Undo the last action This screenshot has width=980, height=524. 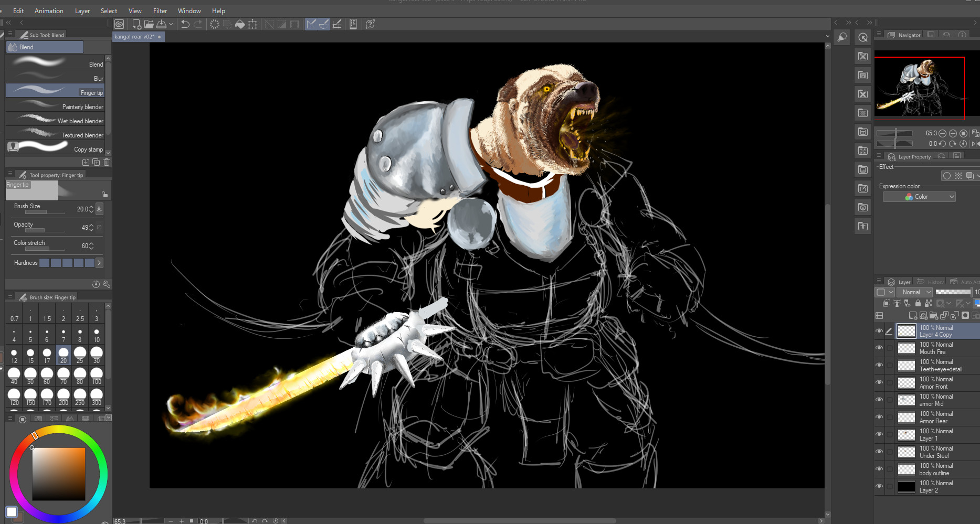pos(185,24)
